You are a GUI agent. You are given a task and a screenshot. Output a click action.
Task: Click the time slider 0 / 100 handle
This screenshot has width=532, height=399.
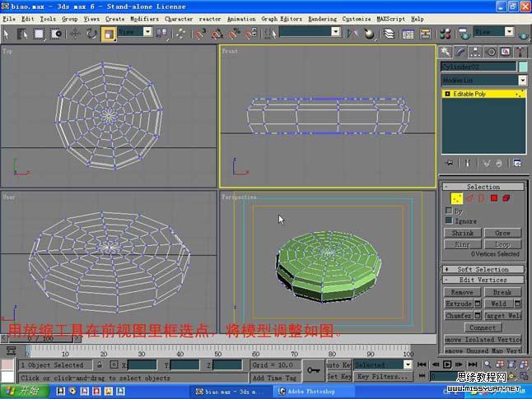coord(40,338)
